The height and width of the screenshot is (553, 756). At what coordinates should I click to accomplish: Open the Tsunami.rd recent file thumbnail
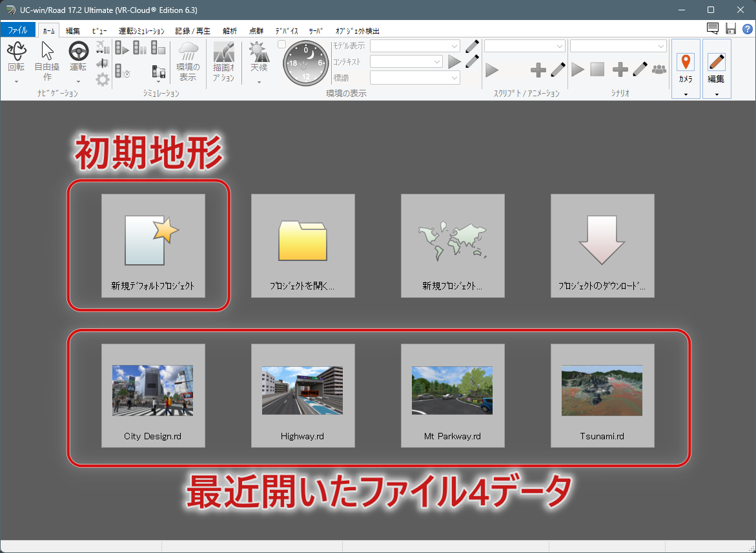tap(602, 395)
